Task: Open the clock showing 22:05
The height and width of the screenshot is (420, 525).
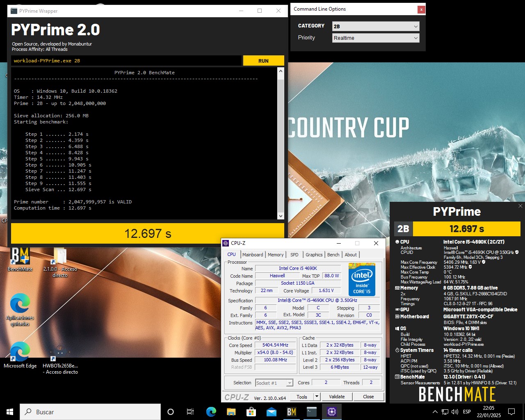Action: click(488, 412)
